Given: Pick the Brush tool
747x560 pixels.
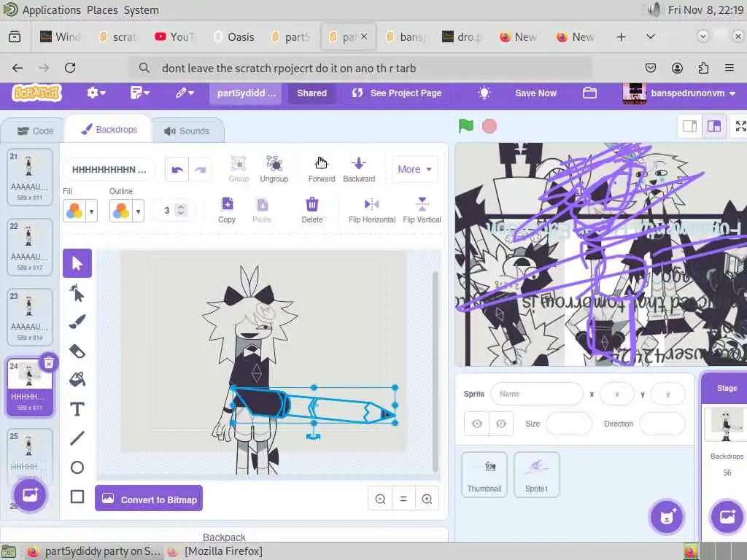Looking at the screenshot, I should coord(77,322).
